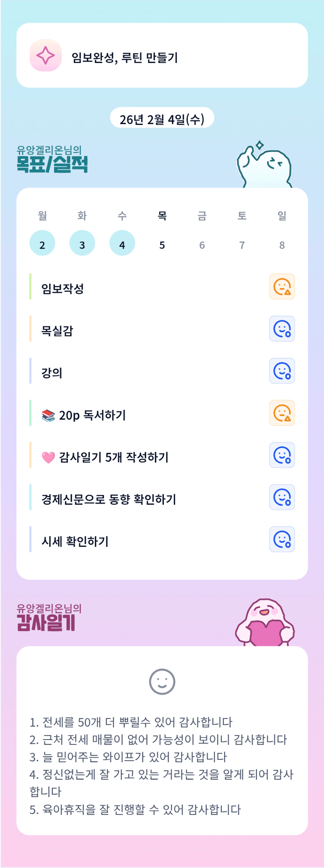This screenshot has width=324, height=868.
Task: Click the blue smiley beside 시세 확인하기
Action: [282, 539]
